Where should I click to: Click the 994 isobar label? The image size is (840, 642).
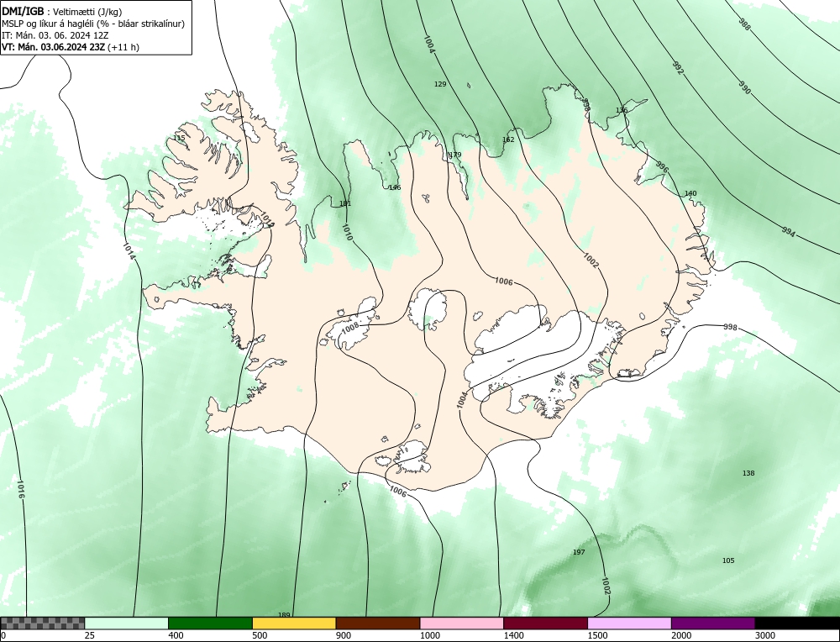click(789, 232)
